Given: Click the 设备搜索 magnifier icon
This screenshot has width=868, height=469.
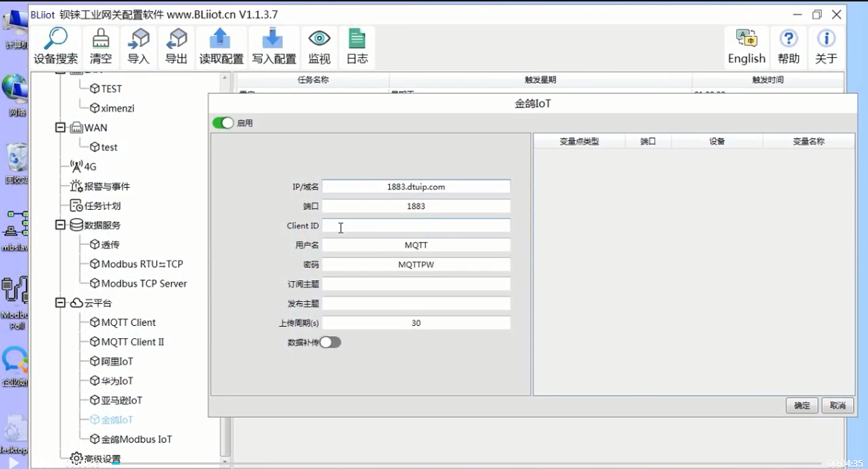Looking at the screenshot, I should (x=56, y=40).
